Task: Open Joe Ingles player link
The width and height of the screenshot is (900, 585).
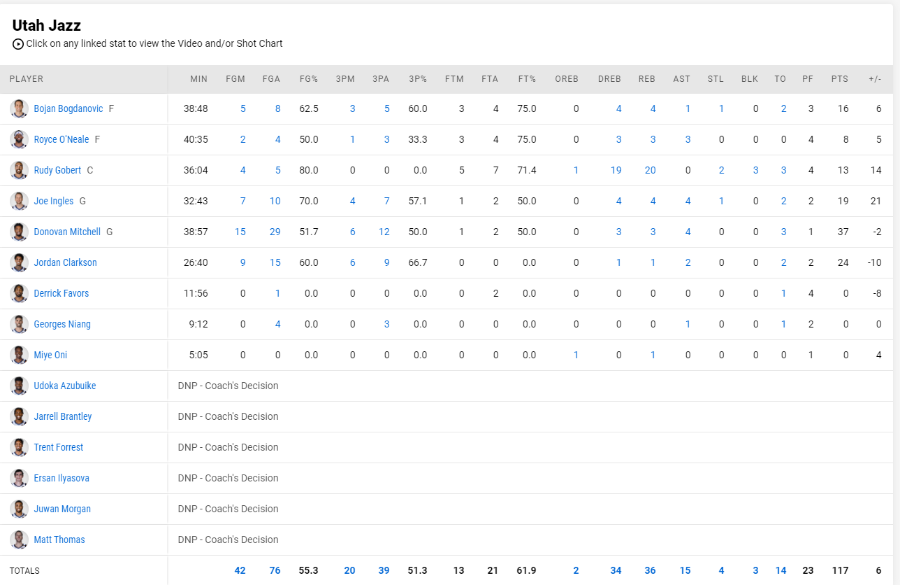Action: [x=53, y=201]
